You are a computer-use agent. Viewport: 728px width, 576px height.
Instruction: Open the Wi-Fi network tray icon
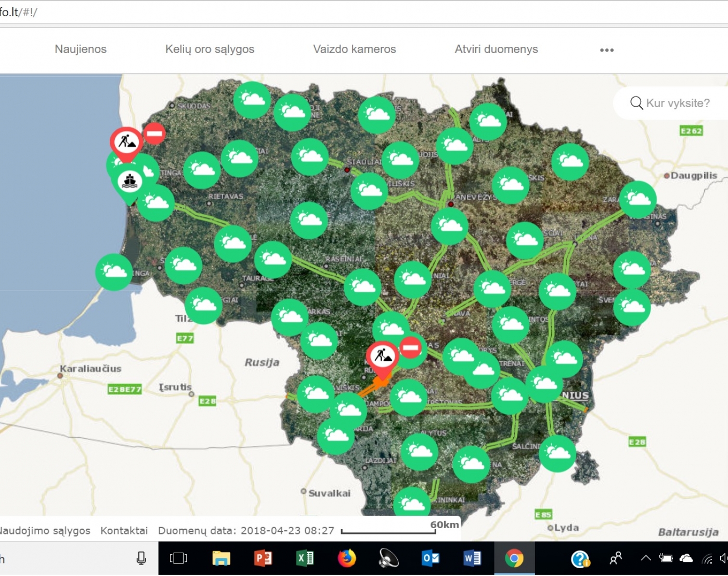[707, 559]
